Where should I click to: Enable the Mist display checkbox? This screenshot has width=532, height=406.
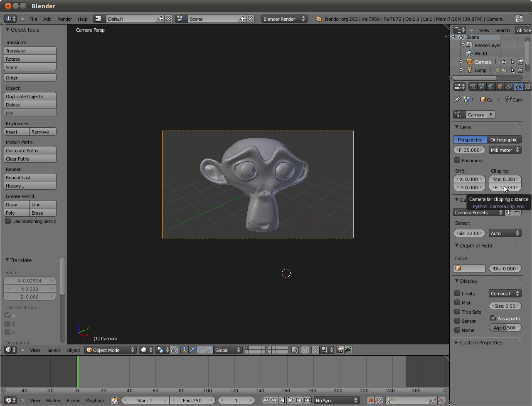(x=457, y=302)
